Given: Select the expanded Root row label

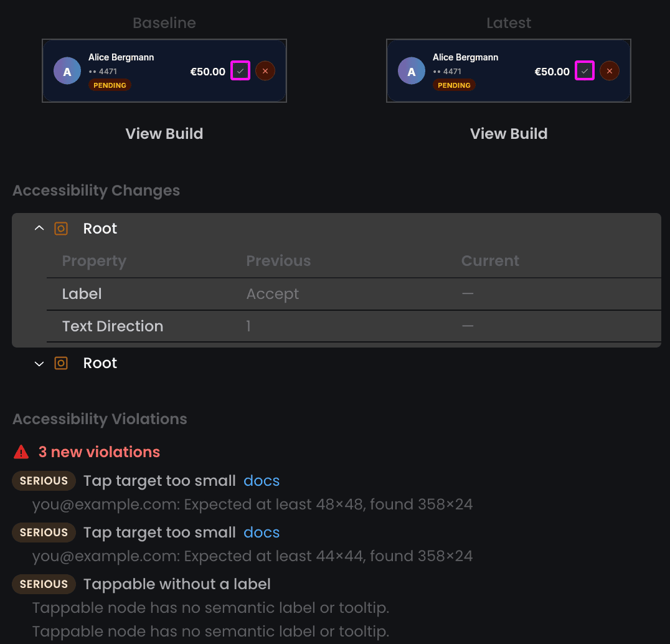Looking at the screenshot, I should (x=100, y=229).
